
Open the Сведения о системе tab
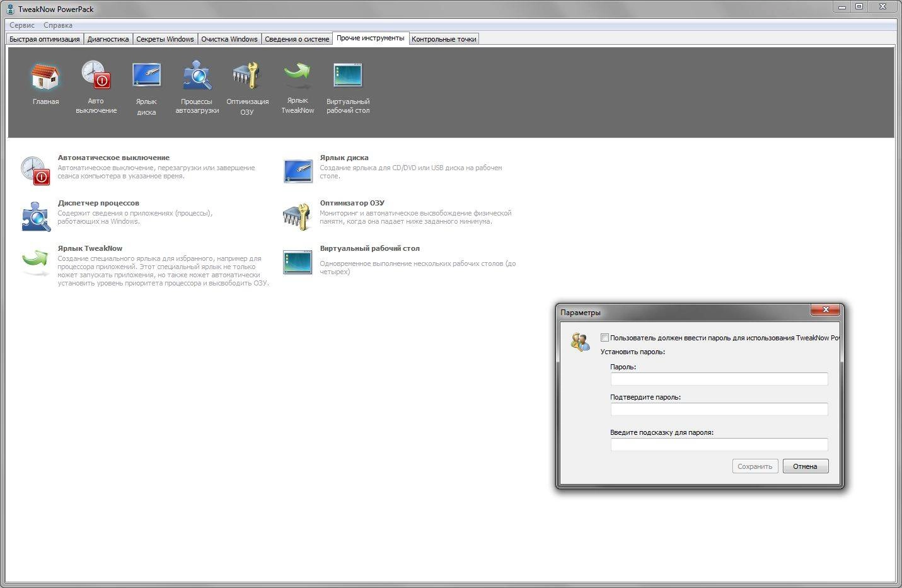click(297, 39)
